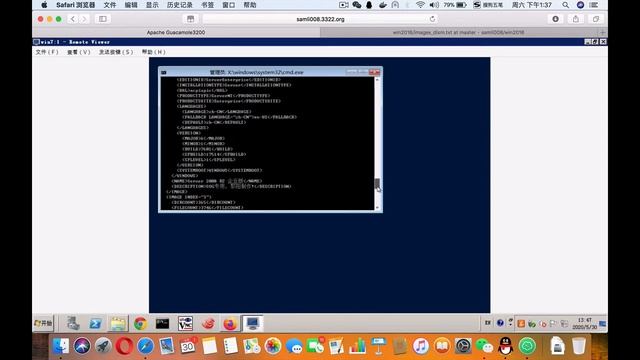Open PowerShell from the Windows taskbar

pos(96,323)
